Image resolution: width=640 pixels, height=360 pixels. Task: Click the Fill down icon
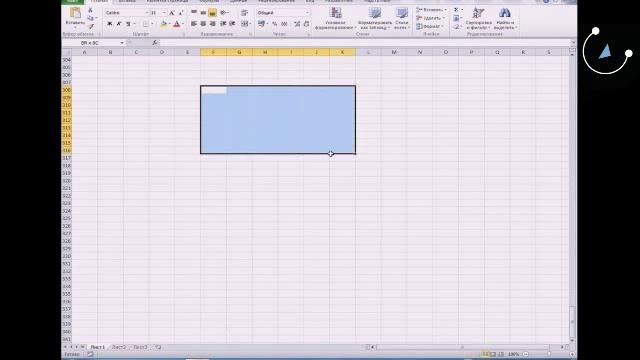tap(456, 18)
